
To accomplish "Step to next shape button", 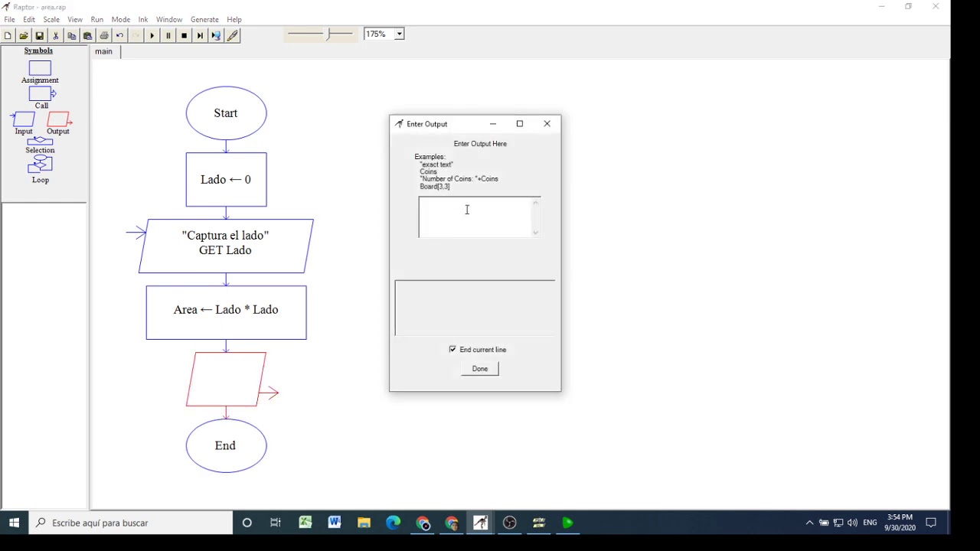I will (201, 35).
